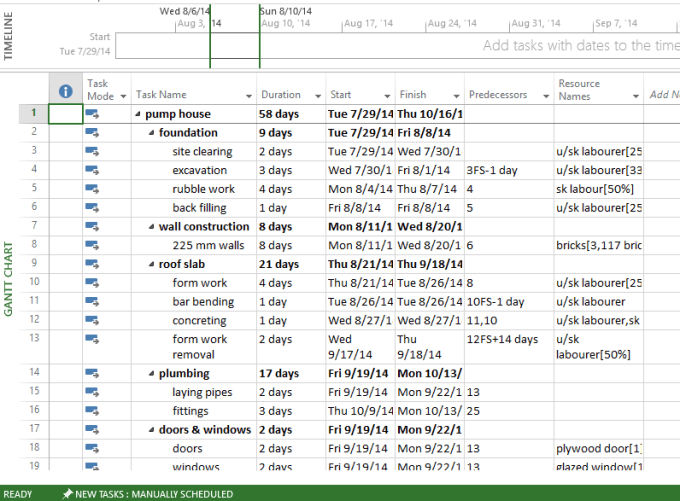Click New Tasks: Manually Scheduled in status bar
Viewport: 680px width, 501px height.
point(154,494)
